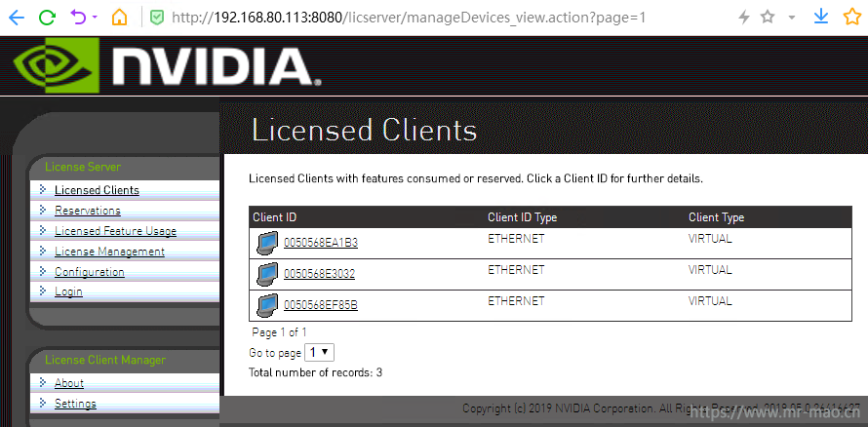This screenshot has height=427, width=868.
Task: Click computer icon for client 0050568E3032
Action: (x=267, y=274)
